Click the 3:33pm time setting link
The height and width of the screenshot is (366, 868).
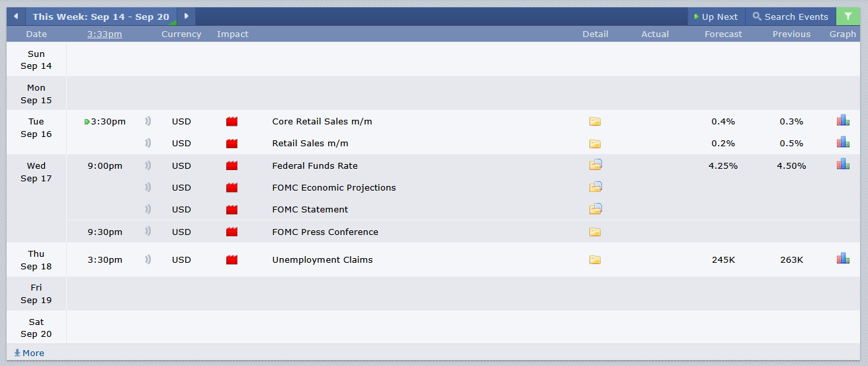105,34
